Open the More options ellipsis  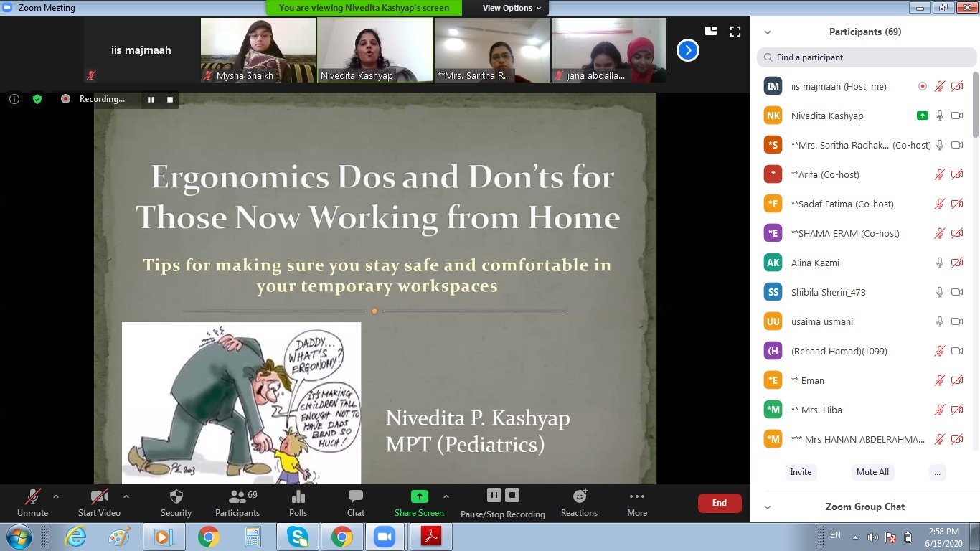[637, 502]
